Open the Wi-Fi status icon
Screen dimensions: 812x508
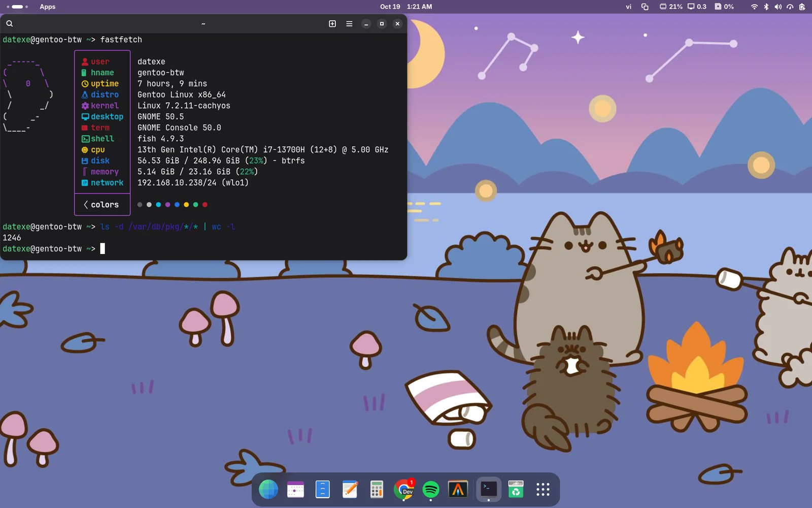click(x=754, y=7)
